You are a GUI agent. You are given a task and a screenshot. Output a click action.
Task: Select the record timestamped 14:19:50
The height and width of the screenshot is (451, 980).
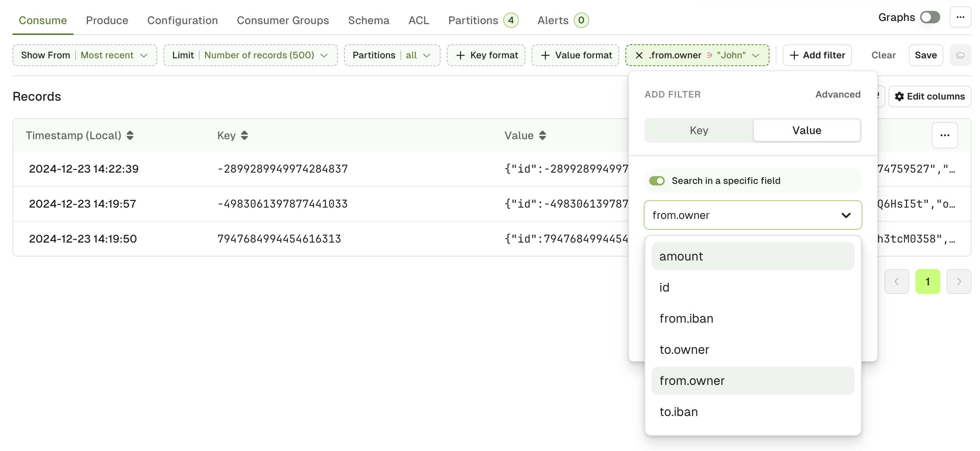coord(83,239)
